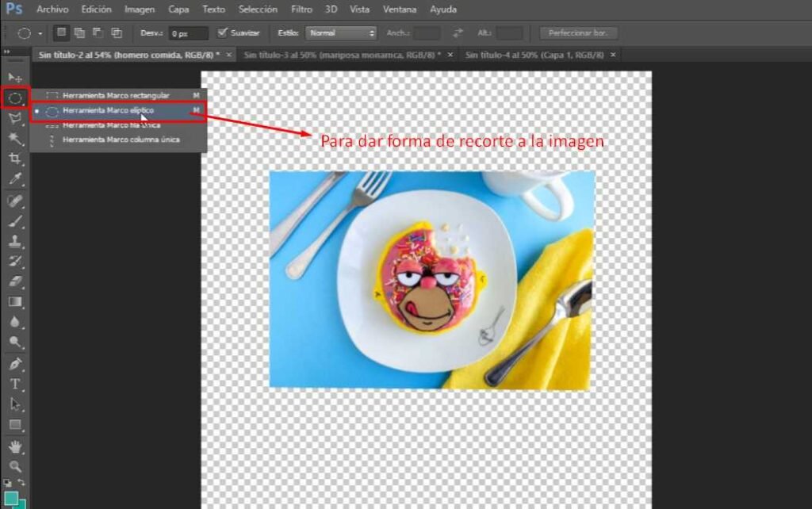Choose Herramienta Marco columna única

coord(119,140)
